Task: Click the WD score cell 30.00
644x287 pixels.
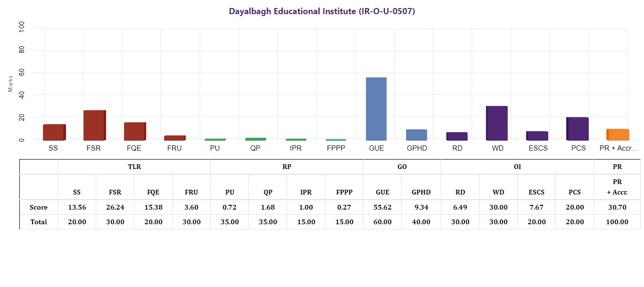Action: coord(498,207)
